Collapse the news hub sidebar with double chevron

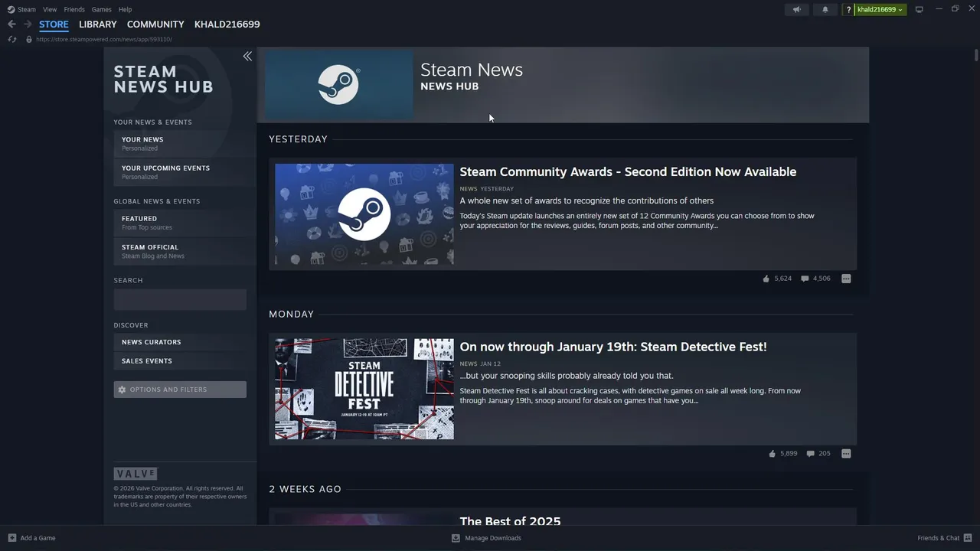247,56
